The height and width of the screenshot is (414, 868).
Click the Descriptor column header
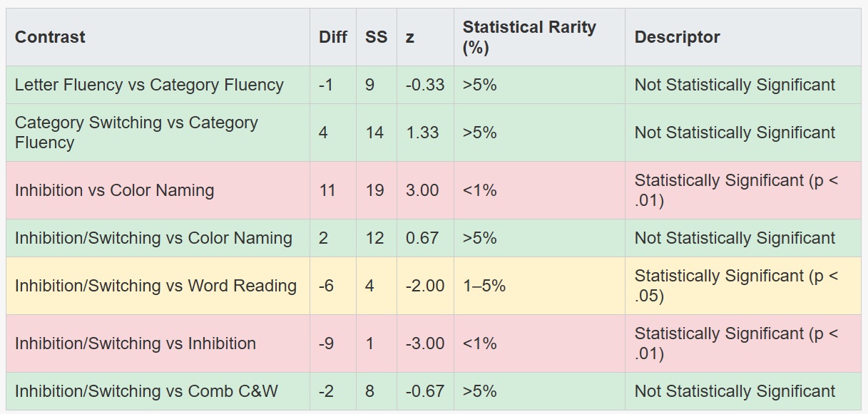(x=677, y=38)
